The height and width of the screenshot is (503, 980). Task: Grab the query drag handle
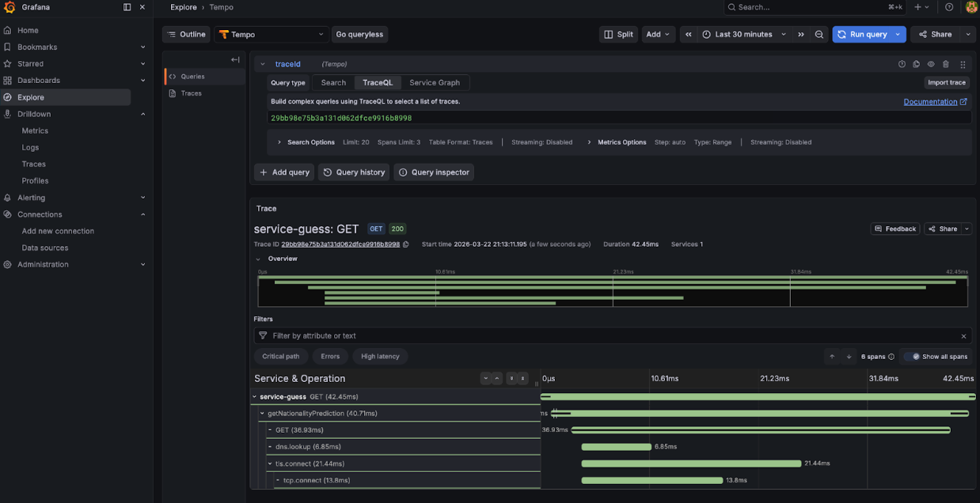coord(963,64)
